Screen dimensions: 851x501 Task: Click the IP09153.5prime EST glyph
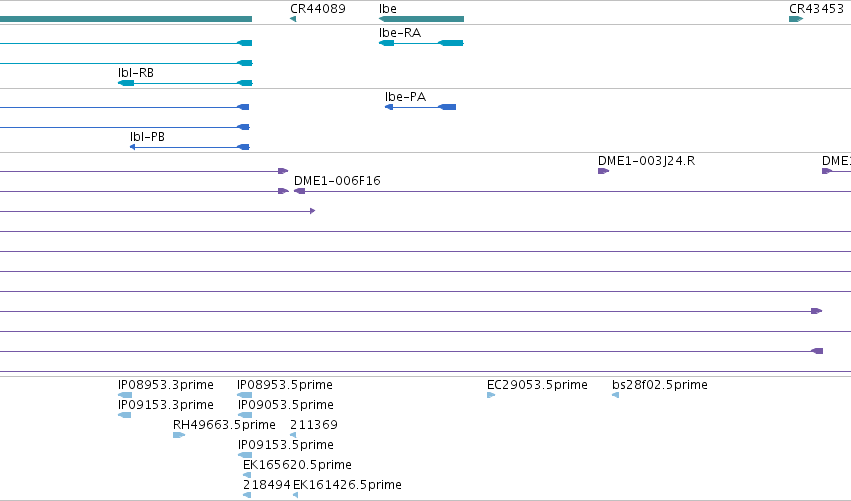click(245, 455)
